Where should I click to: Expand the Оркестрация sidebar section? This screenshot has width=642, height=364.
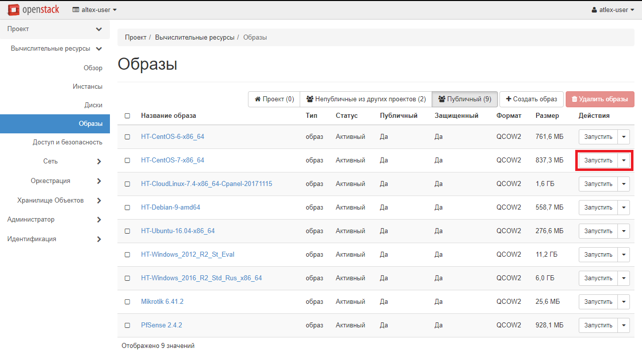click(55, 181)
